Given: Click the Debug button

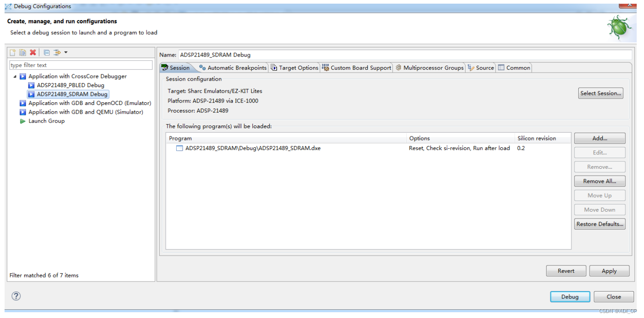Looking at the screenshot, I should tap(570, 297).
